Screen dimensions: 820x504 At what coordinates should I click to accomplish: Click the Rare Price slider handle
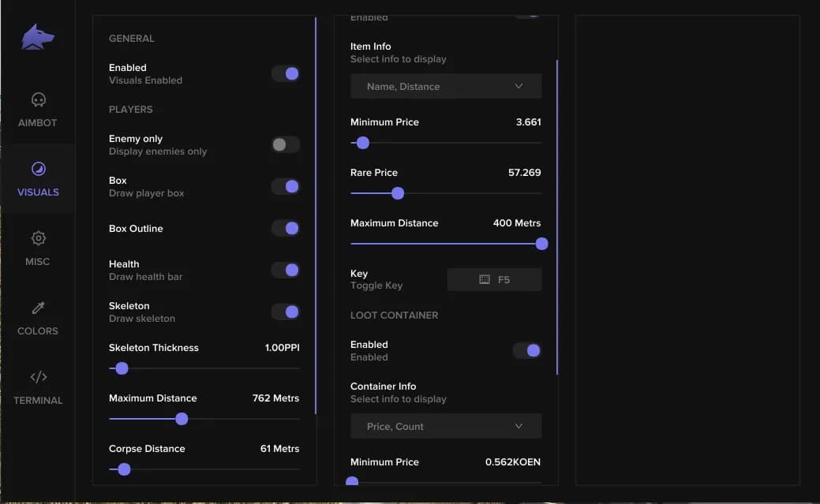coord(398,193)
